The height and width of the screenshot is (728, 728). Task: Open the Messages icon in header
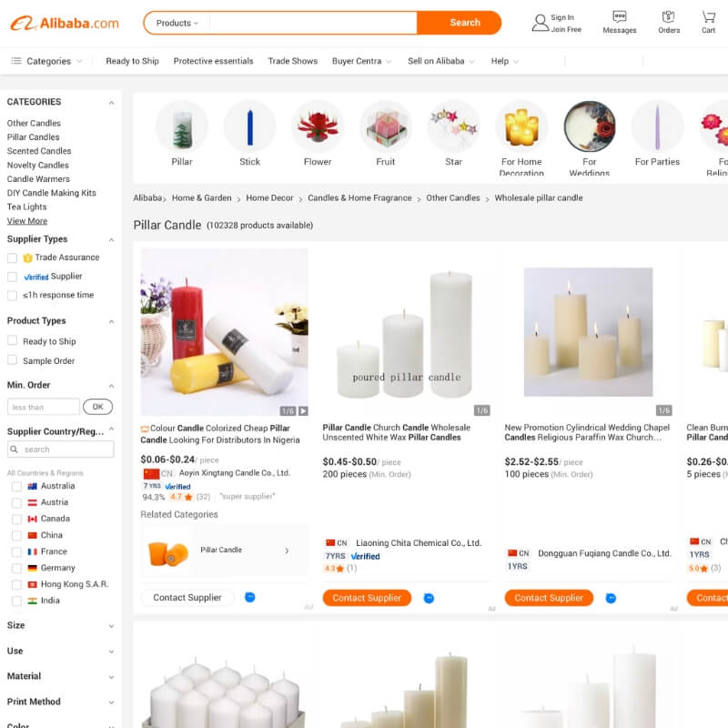tap(619, 16)
